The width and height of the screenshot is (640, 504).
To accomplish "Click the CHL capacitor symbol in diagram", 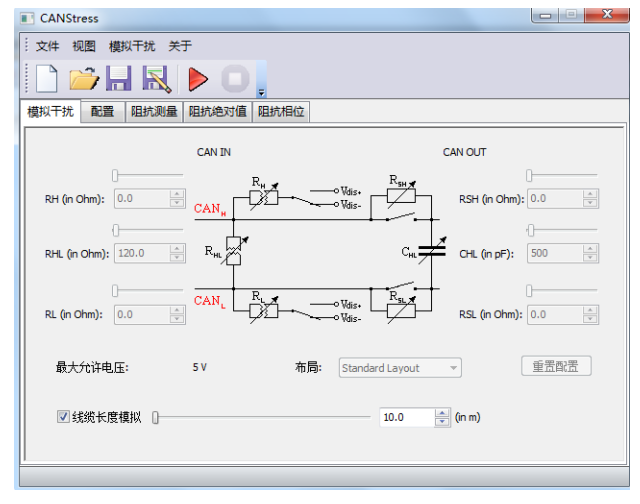I will pyautogui.click(x=432, y=251).
